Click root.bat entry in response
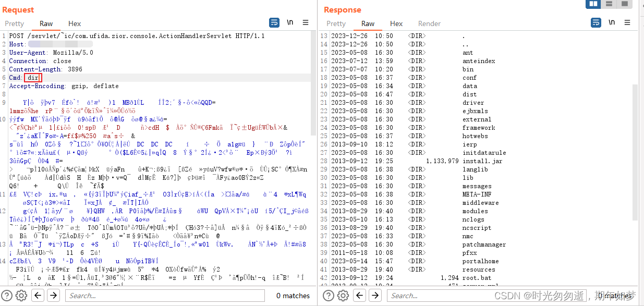 [x=477, y=278]
